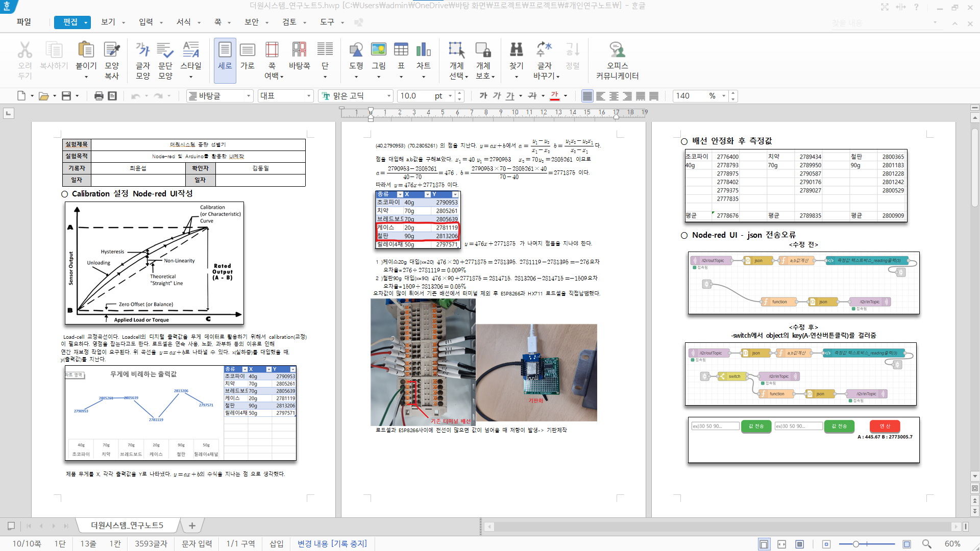Open the 140% line spacing dropdown
Image resolution: width=980 pixels, height=551 pixels.
click(x=723, y=96)
